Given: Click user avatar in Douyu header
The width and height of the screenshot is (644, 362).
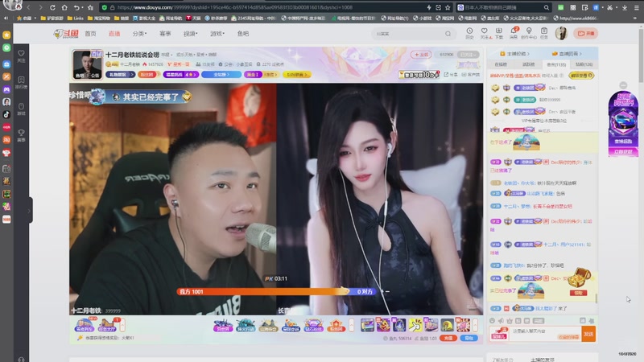Looking at the screenshot, I should tap(561, 33).
